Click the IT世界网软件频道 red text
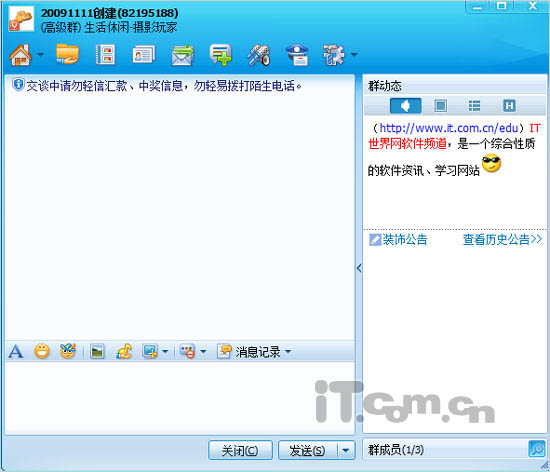 [x=407, y=144]
